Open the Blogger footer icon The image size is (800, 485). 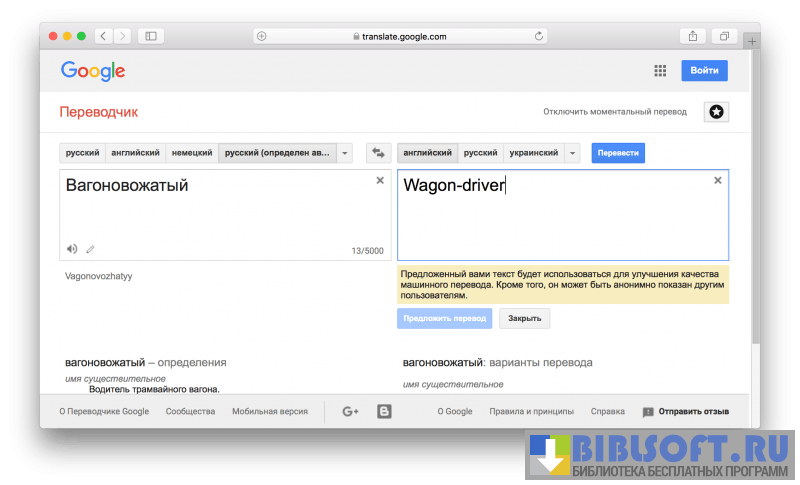[x=384, y=412]
